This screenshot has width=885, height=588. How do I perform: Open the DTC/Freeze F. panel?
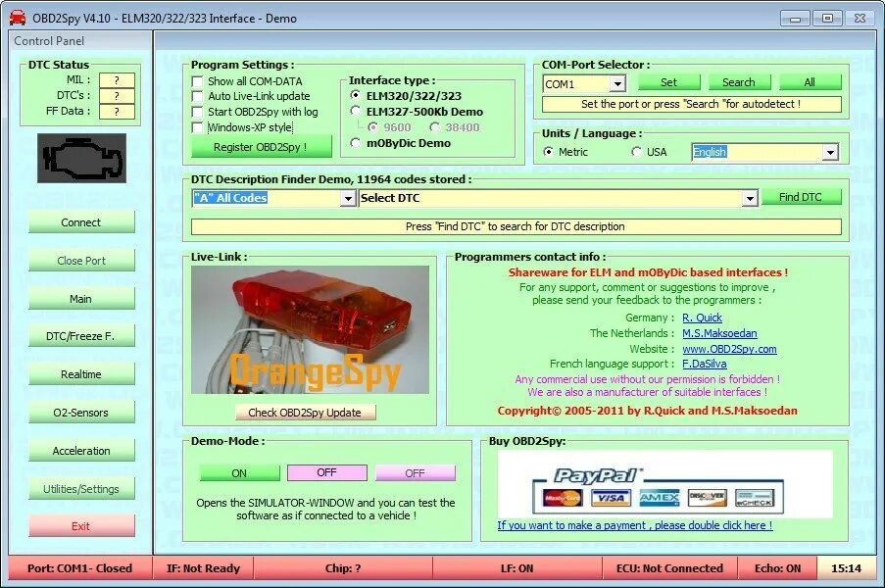82,336
